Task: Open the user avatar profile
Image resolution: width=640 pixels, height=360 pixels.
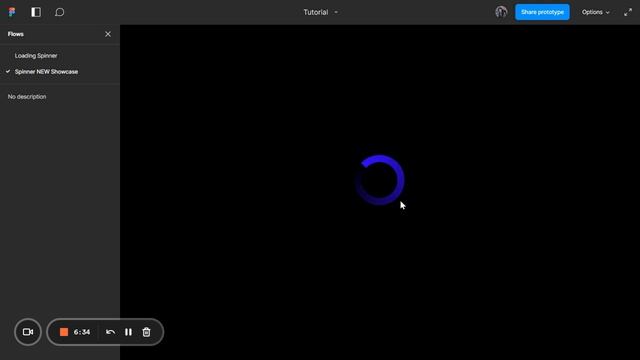Action: pos(501,12)
